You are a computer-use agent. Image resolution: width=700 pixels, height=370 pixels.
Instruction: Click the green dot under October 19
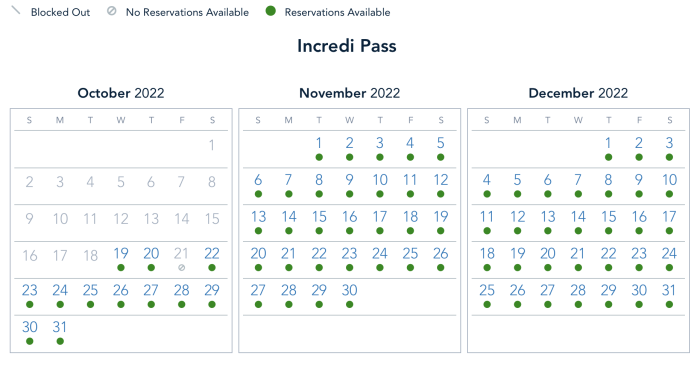[x=121, y=268]
